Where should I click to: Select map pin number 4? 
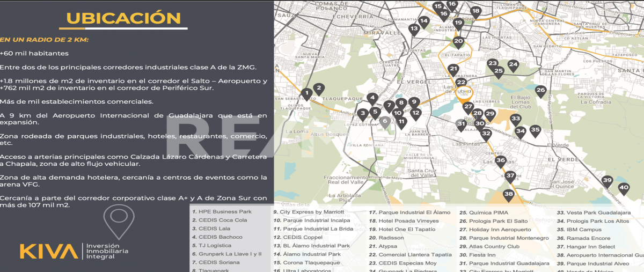click(372, 99)
